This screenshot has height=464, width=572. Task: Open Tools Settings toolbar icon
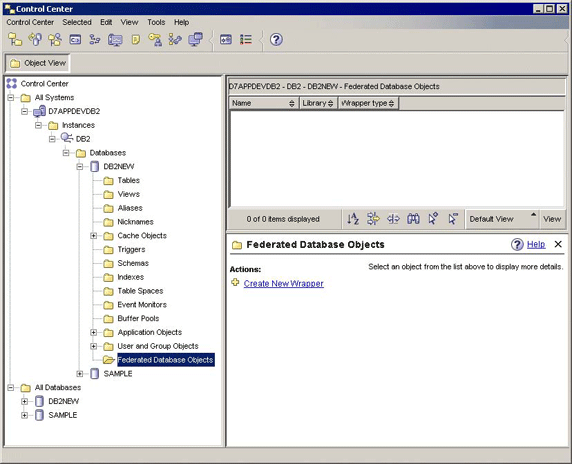point(226,39)
